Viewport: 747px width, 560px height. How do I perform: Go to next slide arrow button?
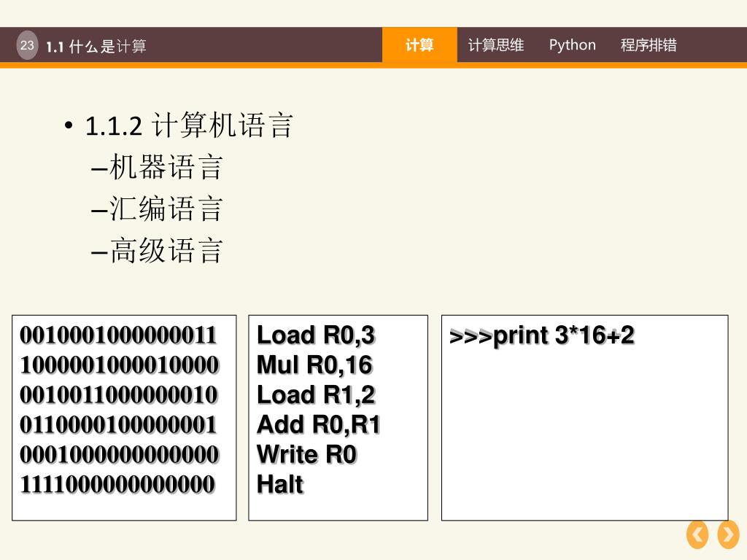pyautogui.click(x=728, y=534)
